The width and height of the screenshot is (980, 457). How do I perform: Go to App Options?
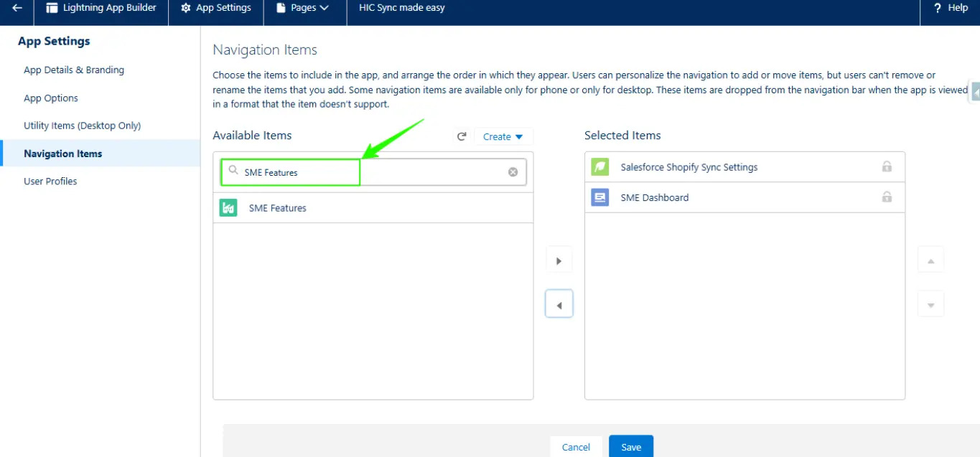(x=51, y=98)
